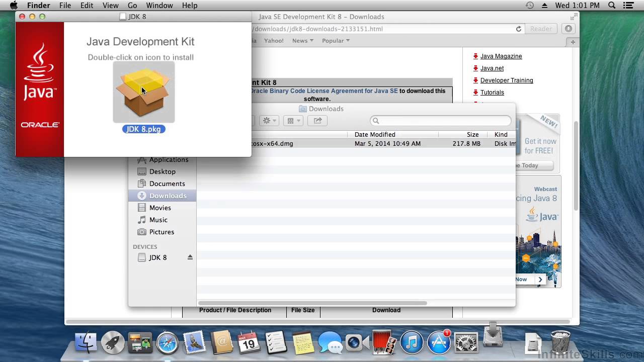Select Pictures in Finder sidebar
Screen dimensions: 644x362
[x=162, y=232]
